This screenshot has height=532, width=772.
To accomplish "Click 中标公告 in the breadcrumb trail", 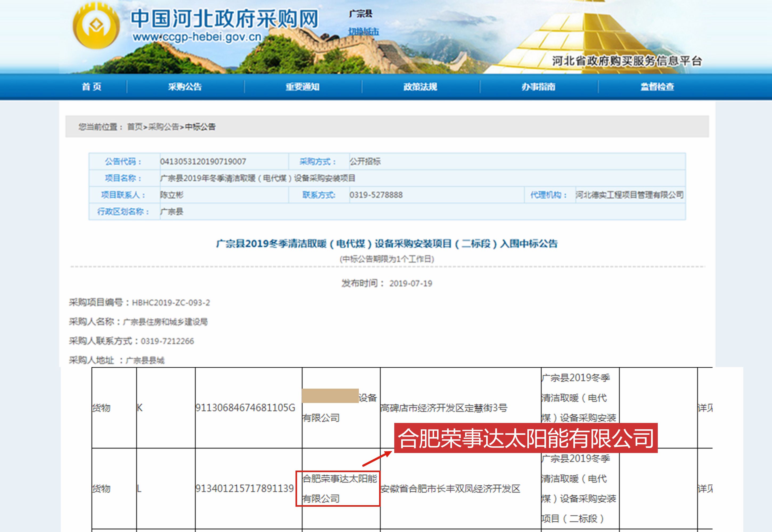I will point(200,127).
